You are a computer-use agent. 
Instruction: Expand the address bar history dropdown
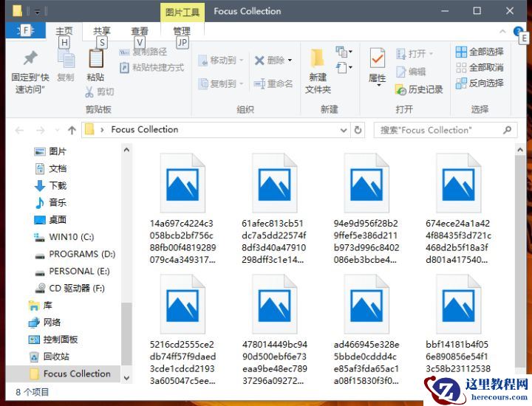344,130
